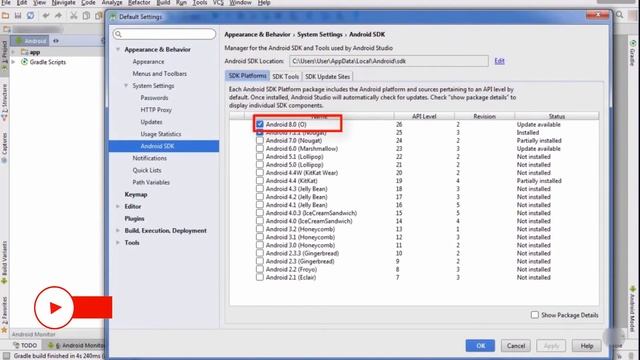Select the SDK Platforms tab
Image resolution: width=640 pixels, height=360 pixels.
pos(247,76)
